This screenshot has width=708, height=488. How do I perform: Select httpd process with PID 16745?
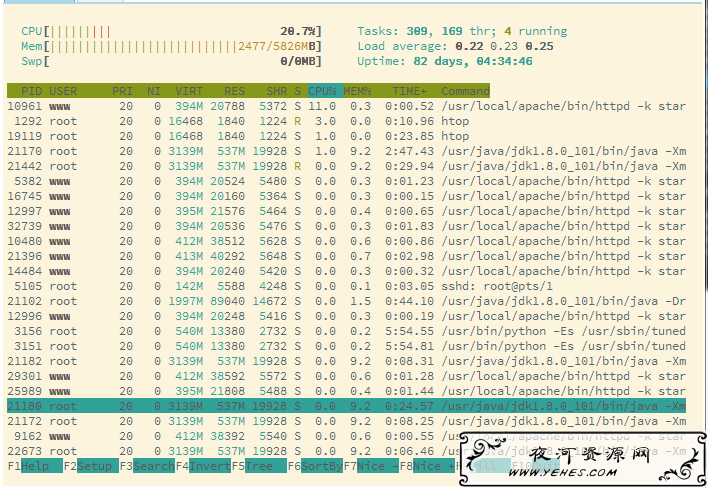[346, 196]
